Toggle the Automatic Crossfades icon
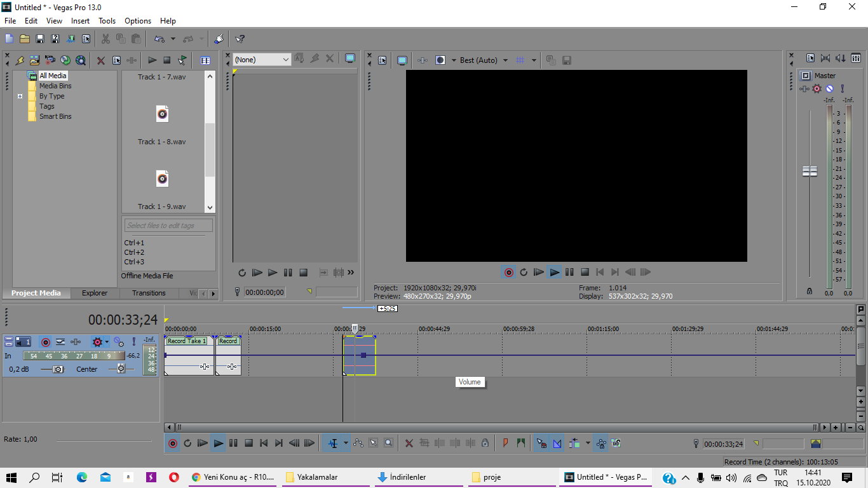868x488 pixels. point(557,444)
